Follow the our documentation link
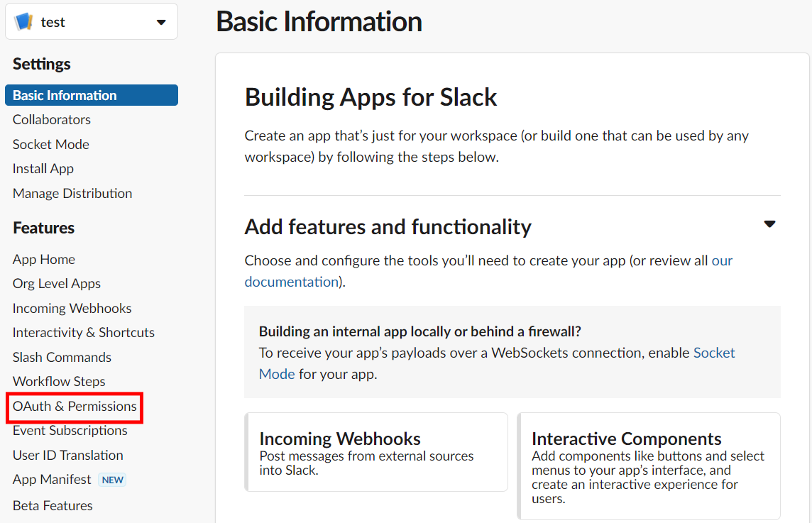This screenshot has width=812, height=523. pyautogui.click(x=488, y=271)
